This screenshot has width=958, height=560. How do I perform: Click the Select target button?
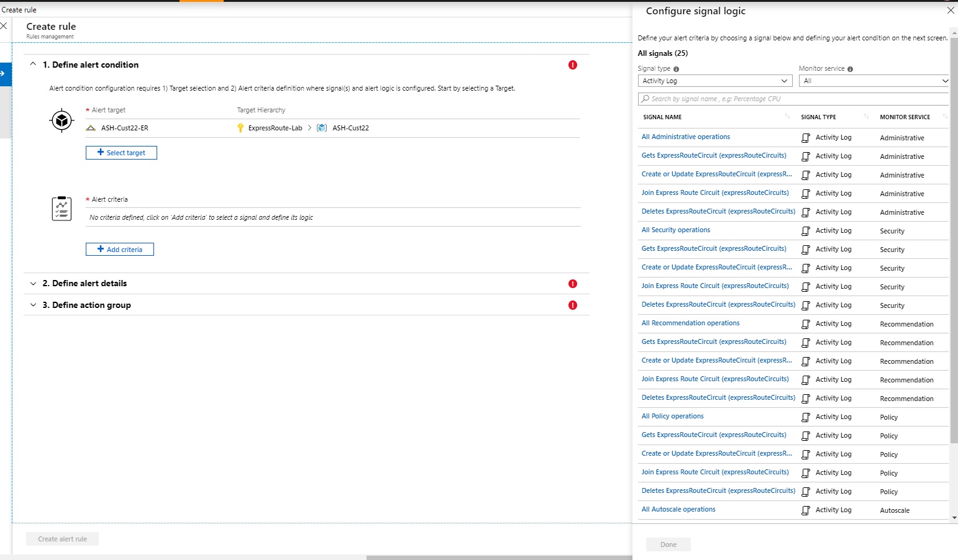[x=121, y=153]
